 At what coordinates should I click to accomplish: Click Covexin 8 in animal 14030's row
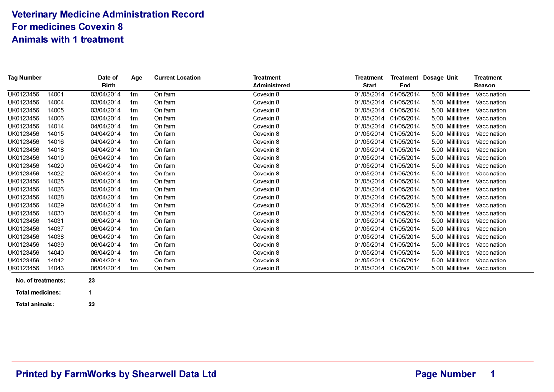tap(265, 213)
